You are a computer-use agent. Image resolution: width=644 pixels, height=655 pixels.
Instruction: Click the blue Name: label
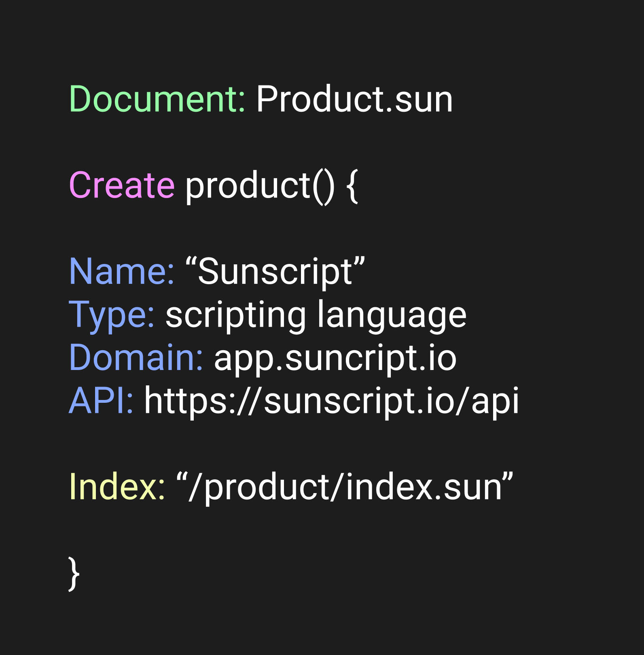[x=122, y=272]
